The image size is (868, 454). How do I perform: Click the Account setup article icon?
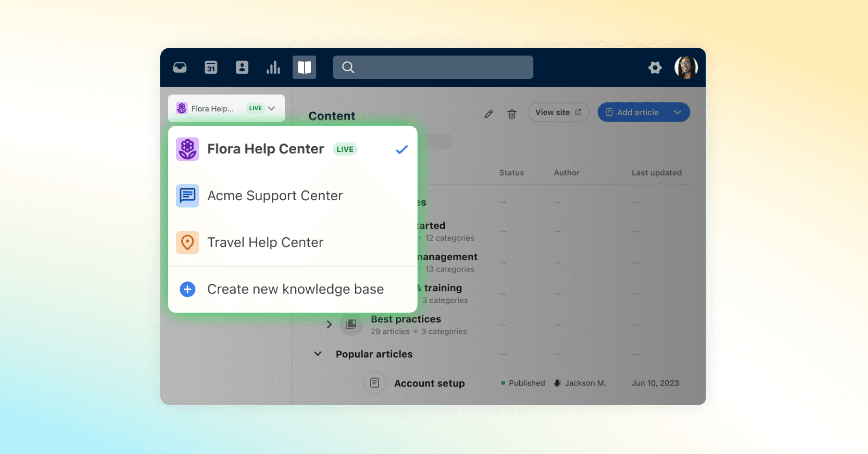tap(374, 383)
